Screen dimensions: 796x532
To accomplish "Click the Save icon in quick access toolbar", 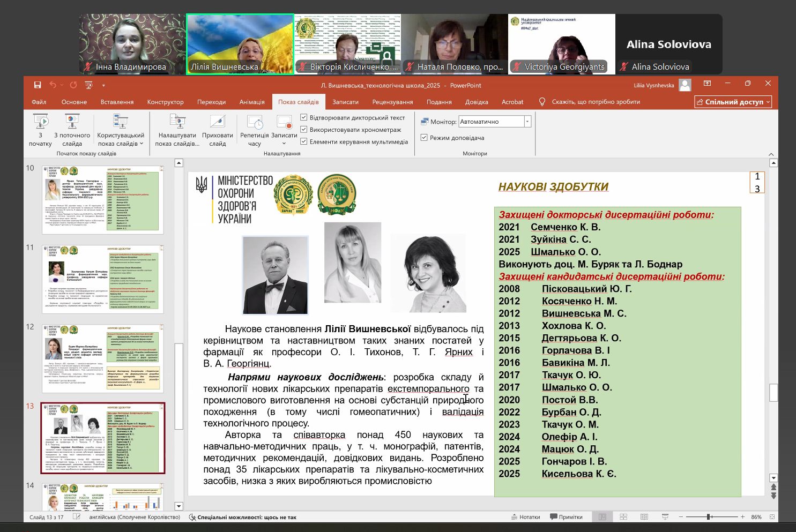I will [x=38, y=85].
